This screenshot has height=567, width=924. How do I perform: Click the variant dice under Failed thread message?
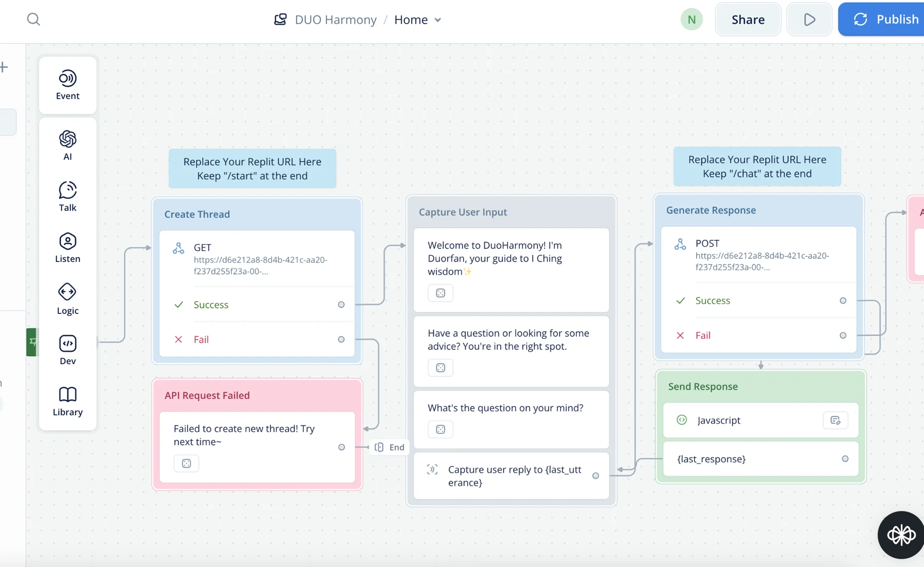[x=186, y=464]
